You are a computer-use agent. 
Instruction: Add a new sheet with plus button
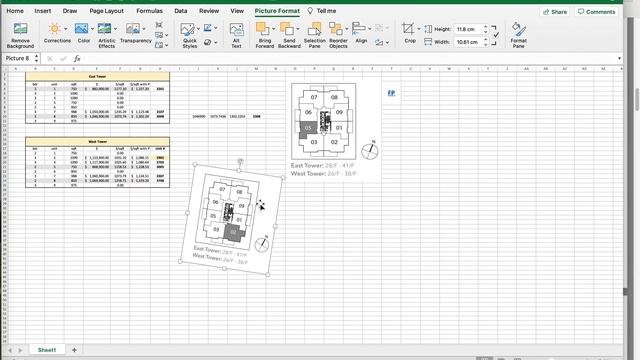pos(74,350)
